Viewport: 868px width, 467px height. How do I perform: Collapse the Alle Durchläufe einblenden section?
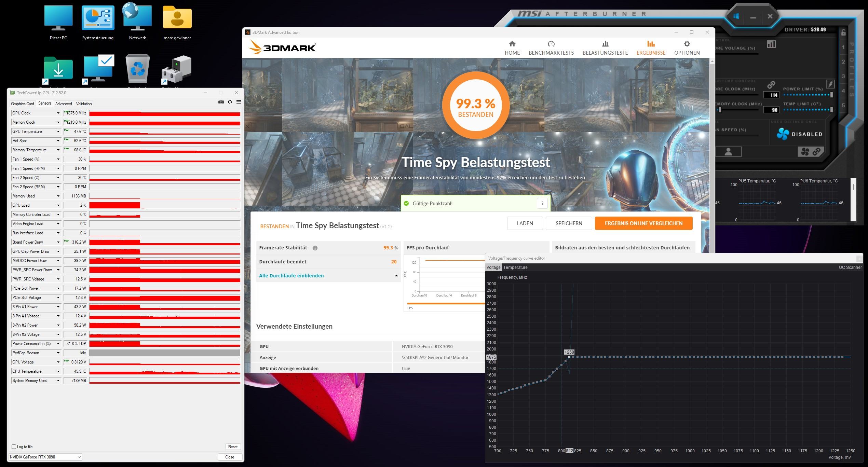pos(396,276)
